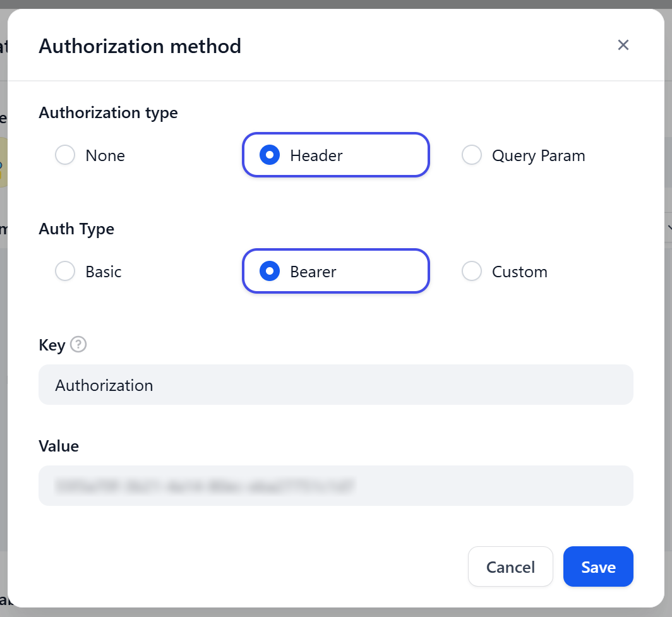Click the filled radio dot for Bearer

pos(270,272)
